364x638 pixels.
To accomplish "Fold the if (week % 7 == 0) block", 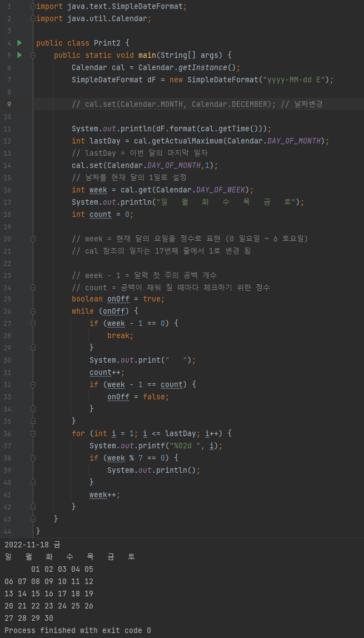I will (33, 458).
